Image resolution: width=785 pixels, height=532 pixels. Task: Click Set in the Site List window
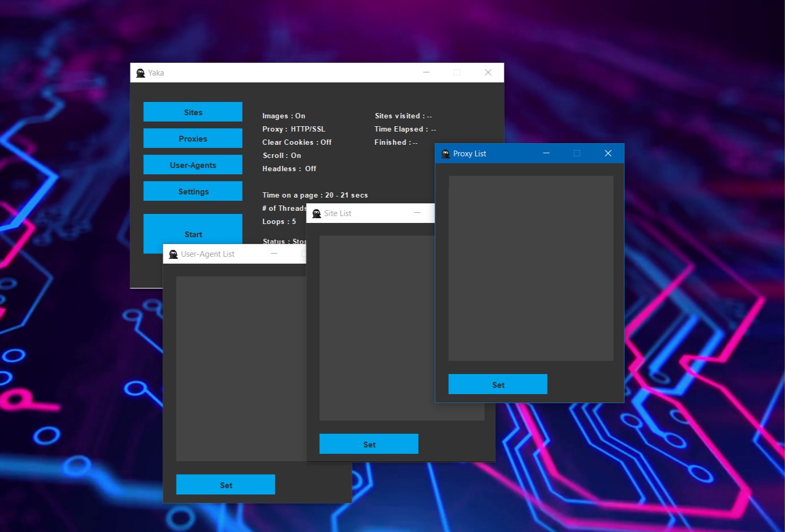[x=368, y=444]
